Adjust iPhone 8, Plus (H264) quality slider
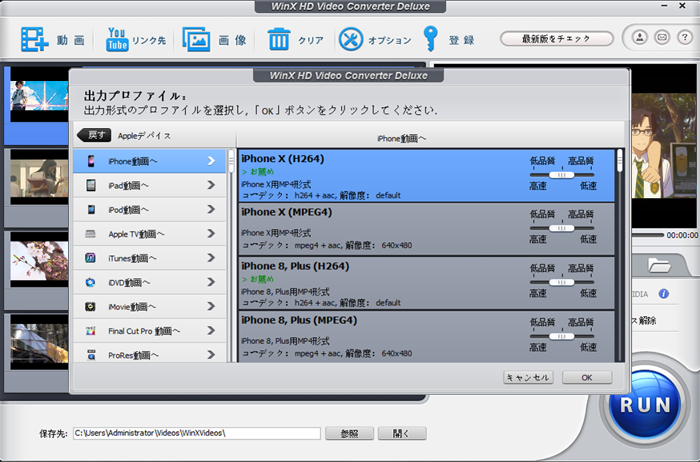Viewport: 700px width, 462px height. [562, 282]
